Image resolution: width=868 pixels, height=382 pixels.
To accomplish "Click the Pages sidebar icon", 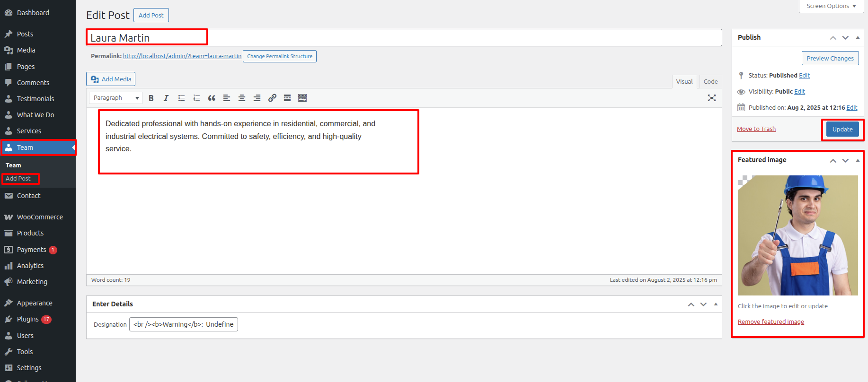I will click(x=9, y=67).
